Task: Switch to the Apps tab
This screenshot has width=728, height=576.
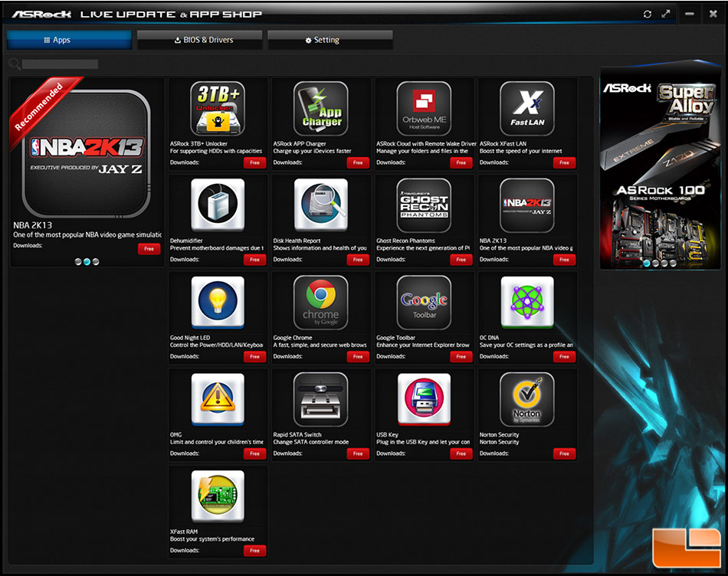Action: [x=69, y=40]
